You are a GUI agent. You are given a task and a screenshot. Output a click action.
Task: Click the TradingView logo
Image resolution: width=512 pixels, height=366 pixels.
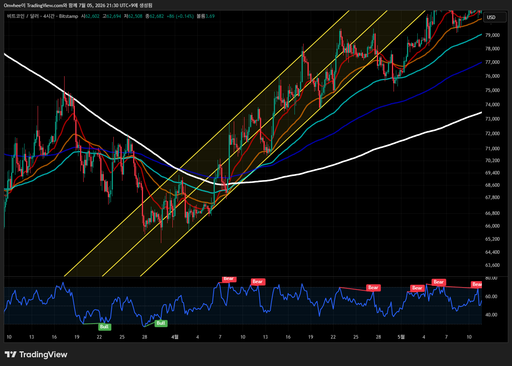36,354
